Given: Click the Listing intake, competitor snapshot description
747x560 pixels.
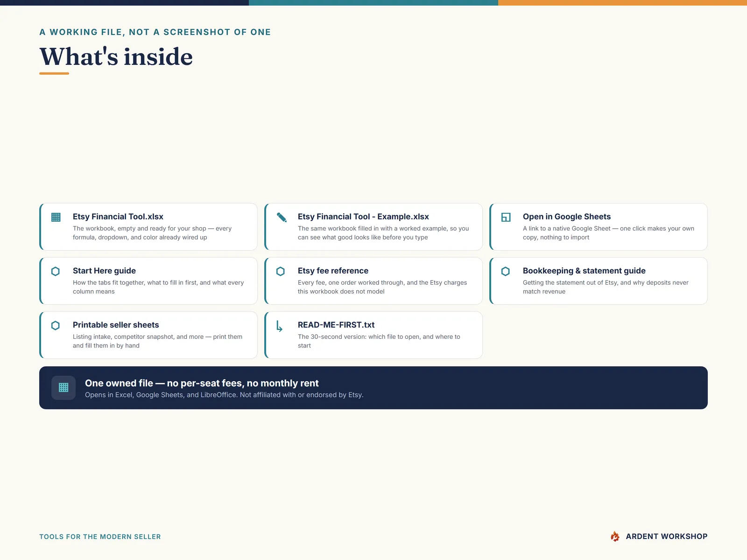Looking at the screenshot, I should point(157,341).
